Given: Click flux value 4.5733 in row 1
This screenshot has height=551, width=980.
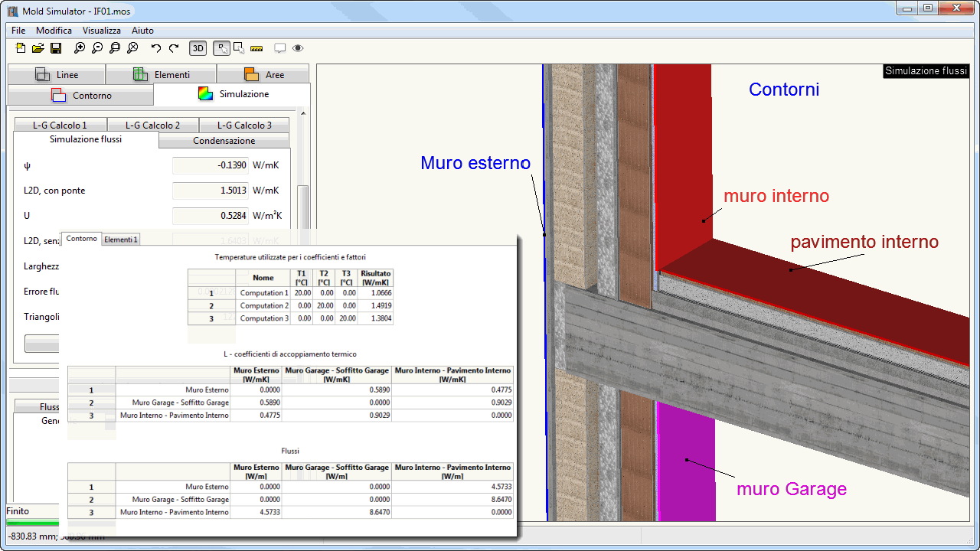Looking at the screenshot, I should point(452,486).
